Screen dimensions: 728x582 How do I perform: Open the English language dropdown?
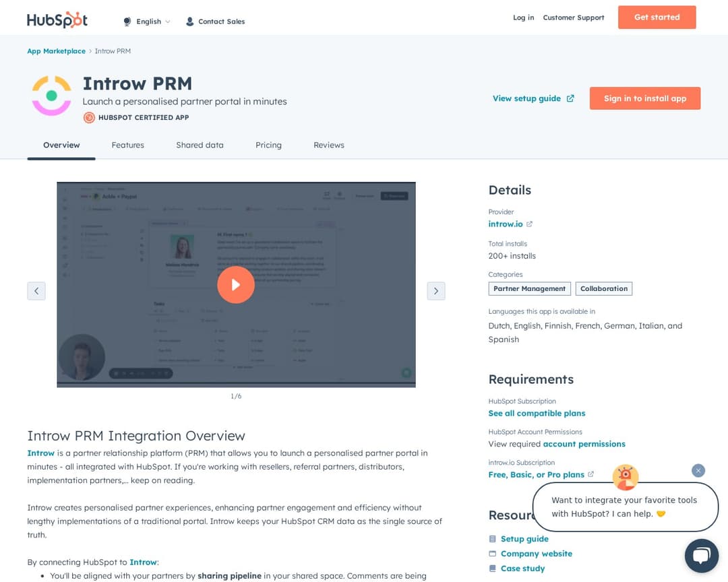coord(153,22)
